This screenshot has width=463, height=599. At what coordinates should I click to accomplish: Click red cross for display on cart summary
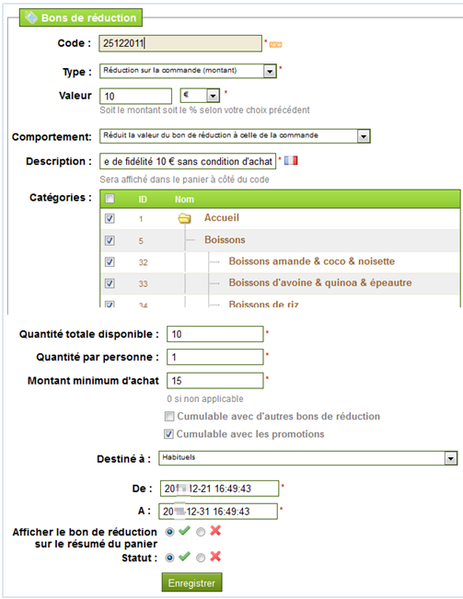[x=215, y=531]
